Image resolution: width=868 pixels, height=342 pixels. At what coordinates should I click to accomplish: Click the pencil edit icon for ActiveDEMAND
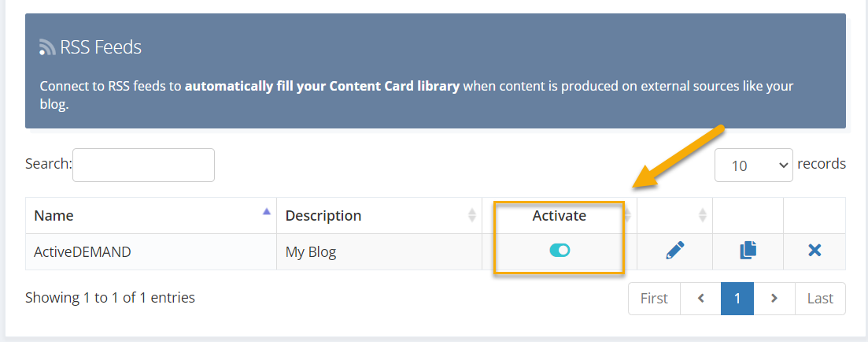[x=674, y=251]
